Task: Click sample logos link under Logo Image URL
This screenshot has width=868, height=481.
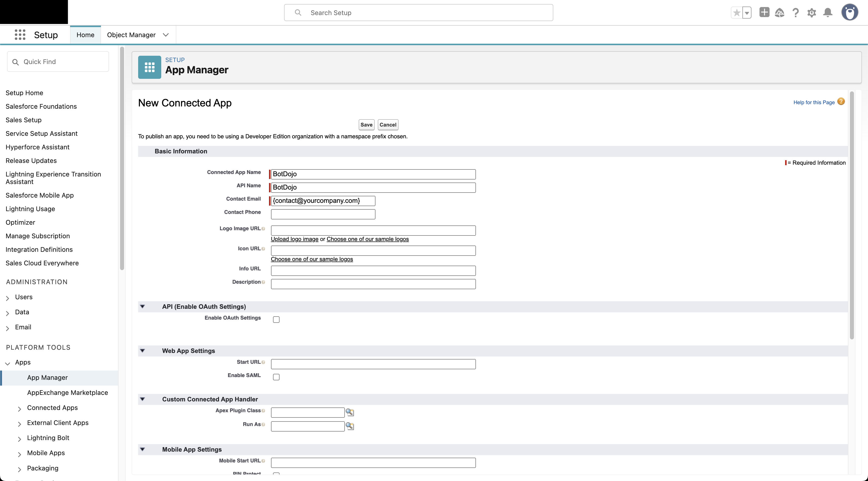Action: [368, 239]
